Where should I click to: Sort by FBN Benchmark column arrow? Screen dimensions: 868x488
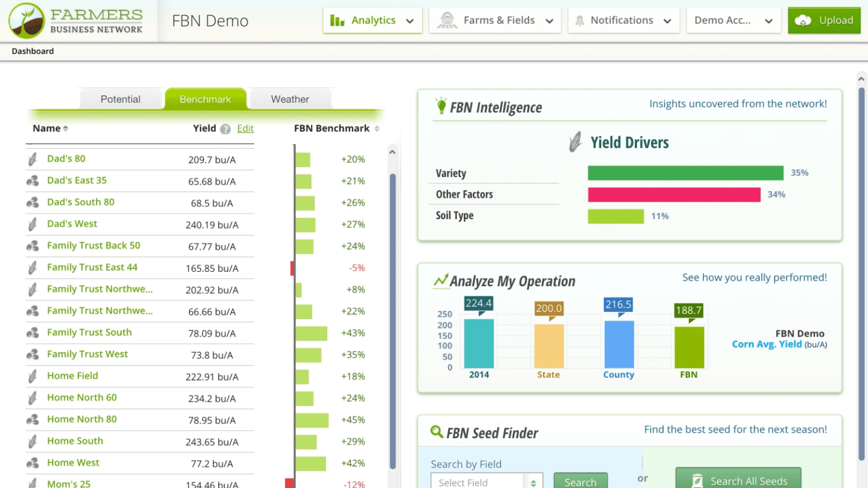coord(377,129)
